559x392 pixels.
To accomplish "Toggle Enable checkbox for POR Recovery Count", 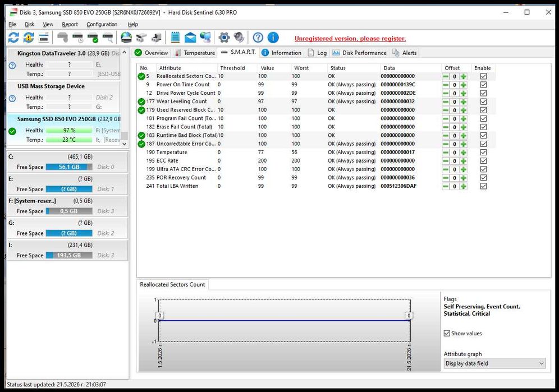I will coord(483,178).
